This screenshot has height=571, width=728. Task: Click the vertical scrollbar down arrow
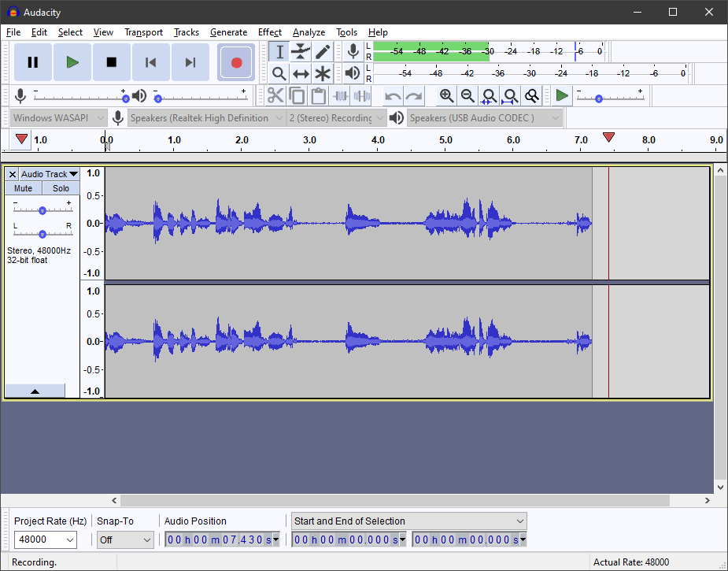tap(720, 488)
